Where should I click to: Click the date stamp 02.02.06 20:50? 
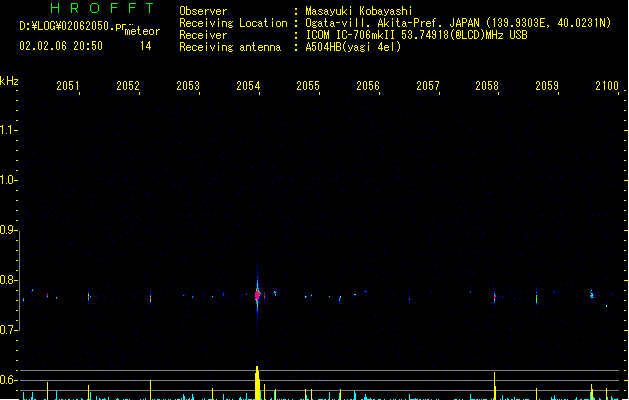(61, 46)
